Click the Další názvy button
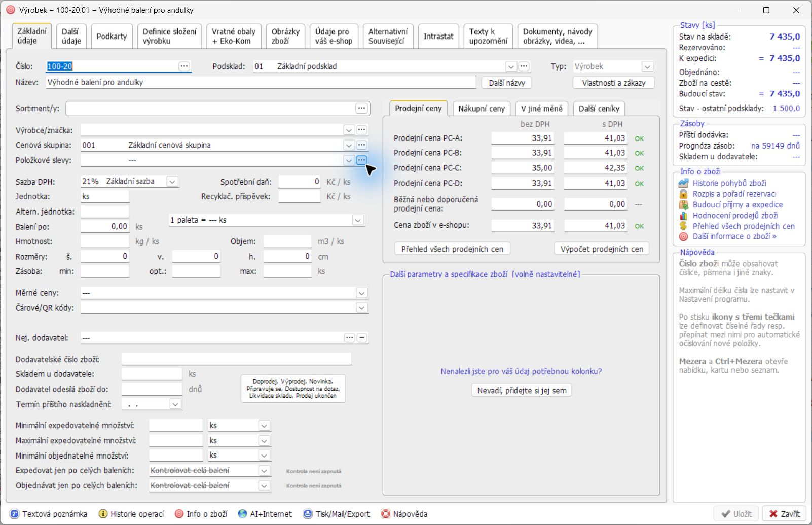 (507, 83)
